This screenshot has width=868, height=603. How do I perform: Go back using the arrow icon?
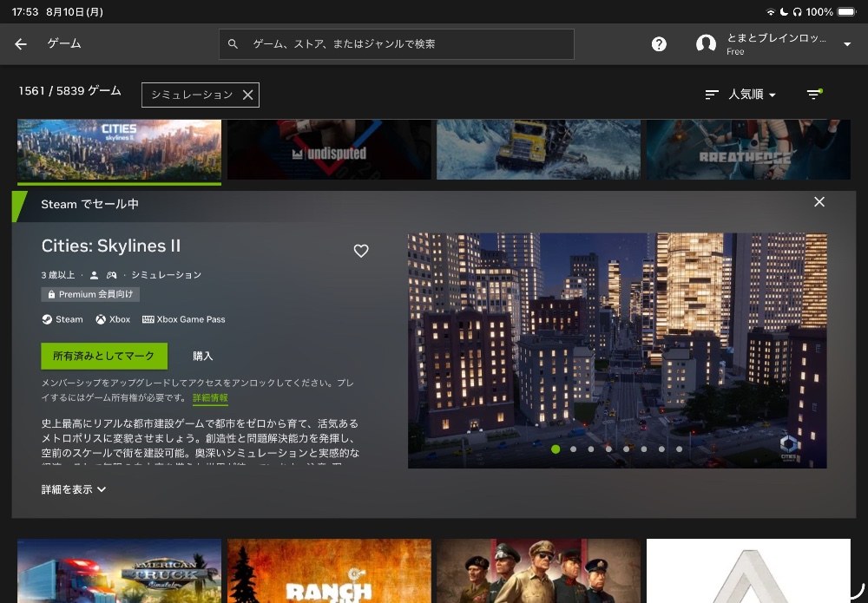coord(21,44)
